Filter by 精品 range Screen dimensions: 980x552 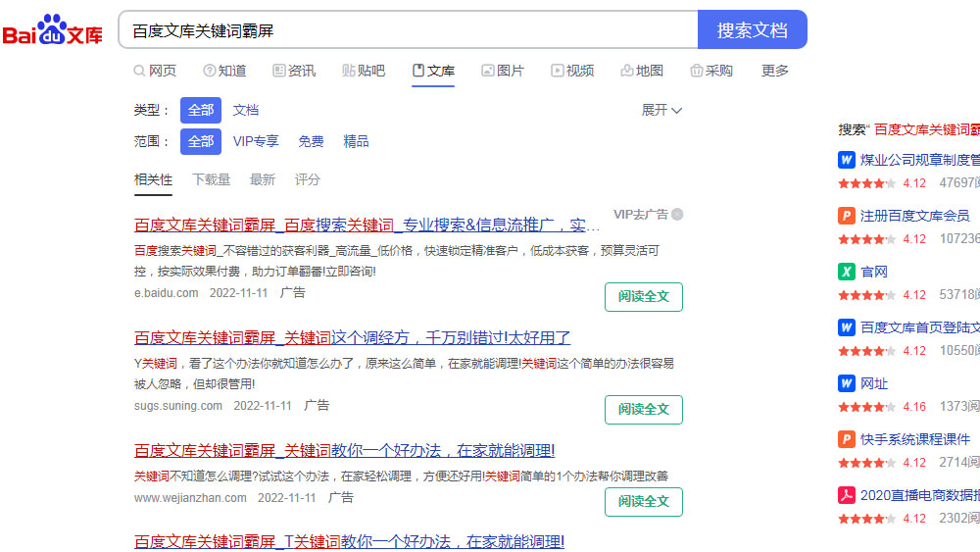coord(356,141)
